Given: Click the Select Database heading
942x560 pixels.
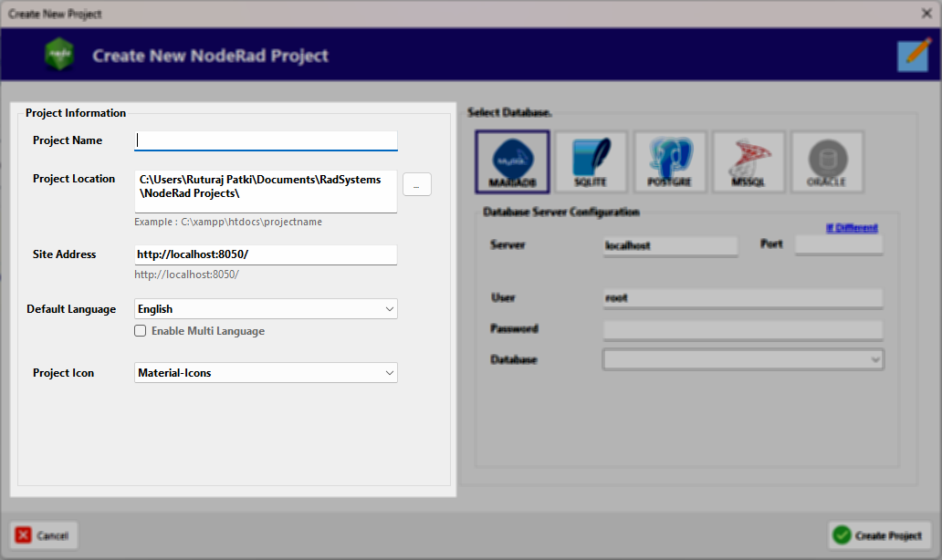Looking at the screenshot, I should point(509,112).
